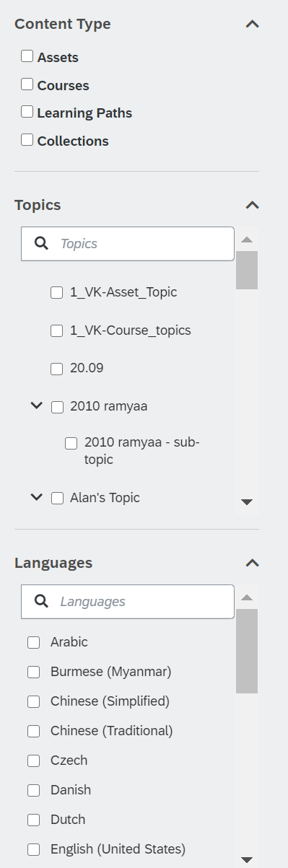Collapse the 2010 ramyaa topic tree

click(x=37, y=406)
